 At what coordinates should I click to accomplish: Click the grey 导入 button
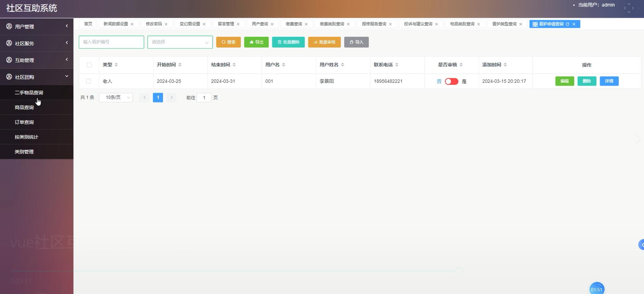coord(357,42)
